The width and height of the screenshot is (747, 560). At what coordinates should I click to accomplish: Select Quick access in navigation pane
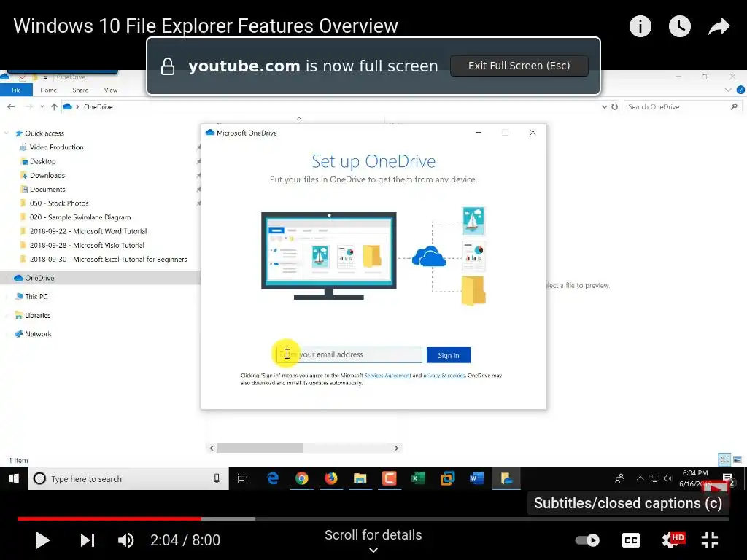coord(44,133)
